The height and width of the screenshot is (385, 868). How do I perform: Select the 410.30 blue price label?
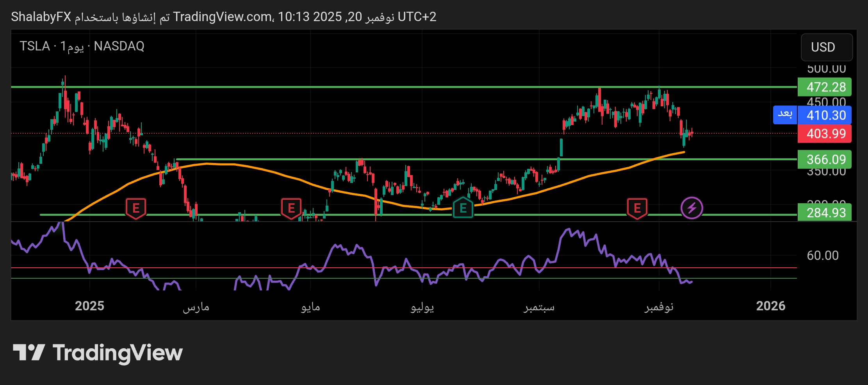pyautogui.click(x=826, y=115)
